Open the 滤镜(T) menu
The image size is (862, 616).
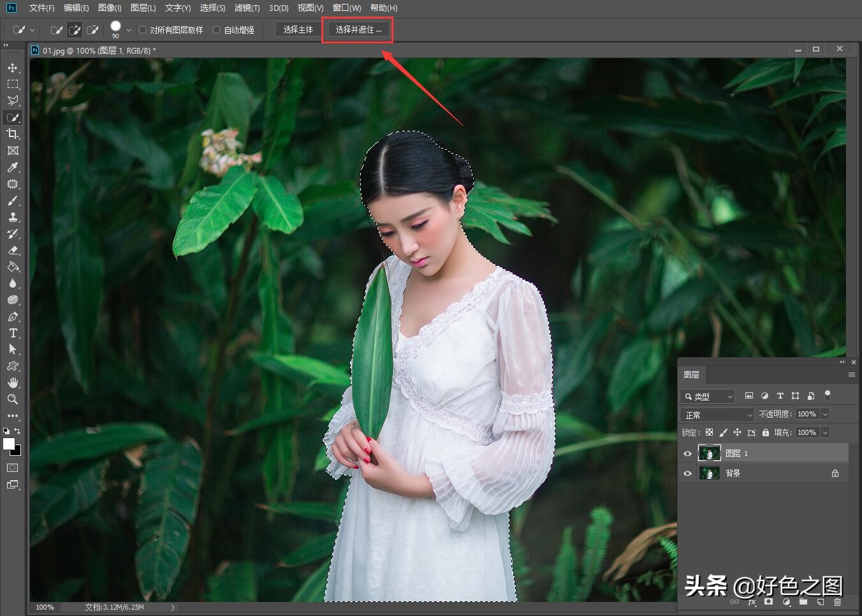(247, 8)
